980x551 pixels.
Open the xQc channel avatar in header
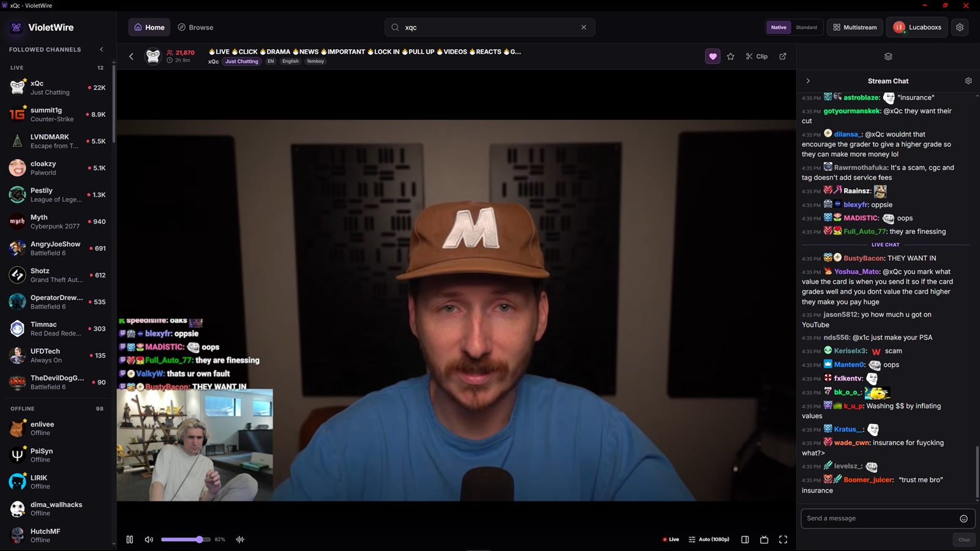coord(153,56)
